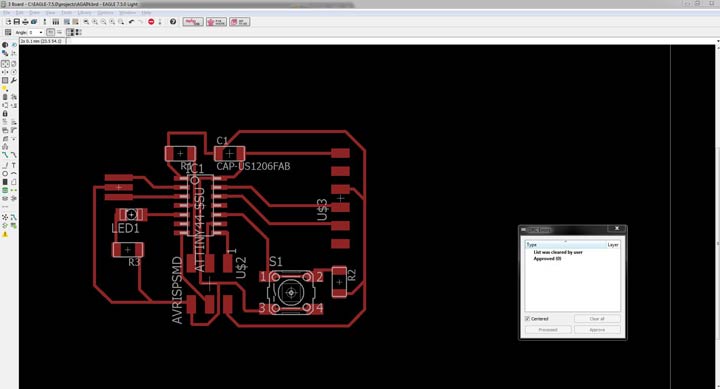Click the first pink design-link button

pos(193,22)
